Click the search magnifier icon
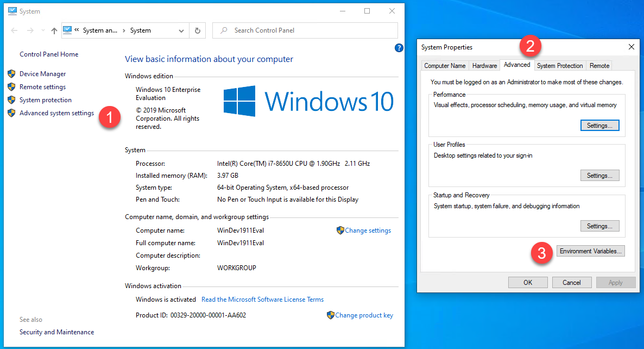The image size is (644, 349). point(224,30)
